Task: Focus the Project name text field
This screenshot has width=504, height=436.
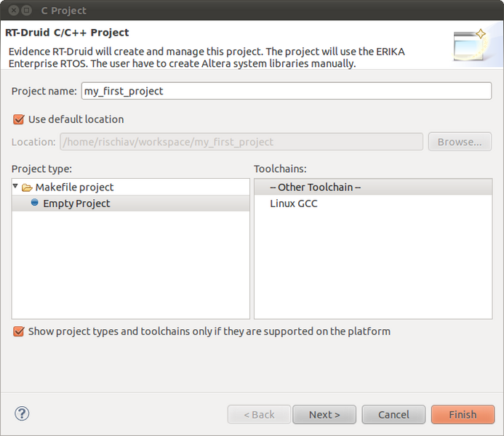Action: click(x=287, y=91)
